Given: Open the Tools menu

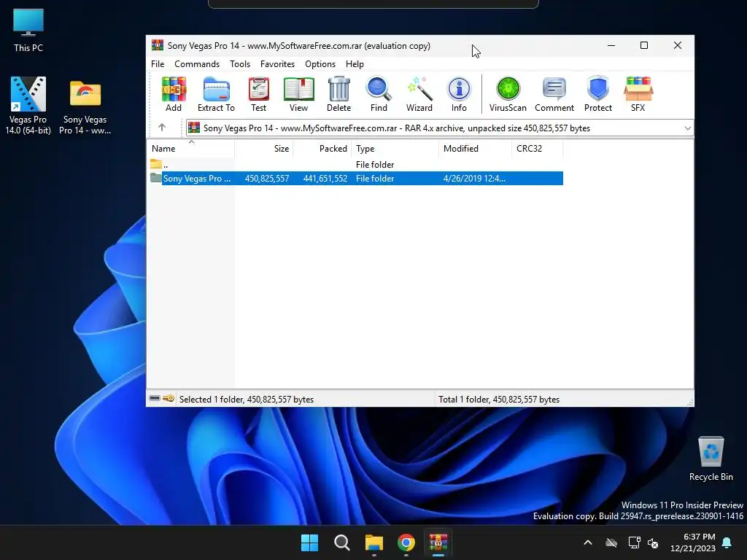Looking at the screenshot, I should click(x=239, y=64).
